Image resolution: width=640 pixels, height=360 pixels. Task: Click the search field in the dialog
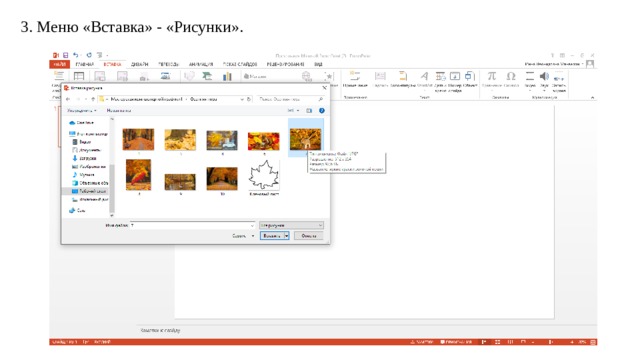291,99
